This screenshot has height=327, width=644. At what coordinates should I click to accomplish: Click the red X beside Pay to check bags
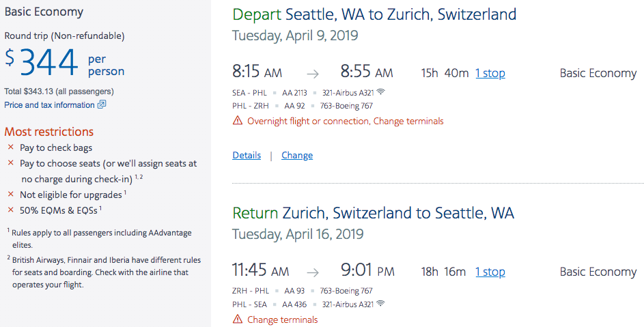[x=10, y=147]
